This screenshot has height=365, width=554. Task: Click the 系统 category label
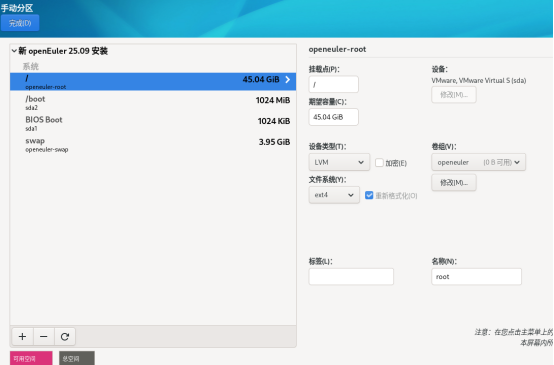30,66
